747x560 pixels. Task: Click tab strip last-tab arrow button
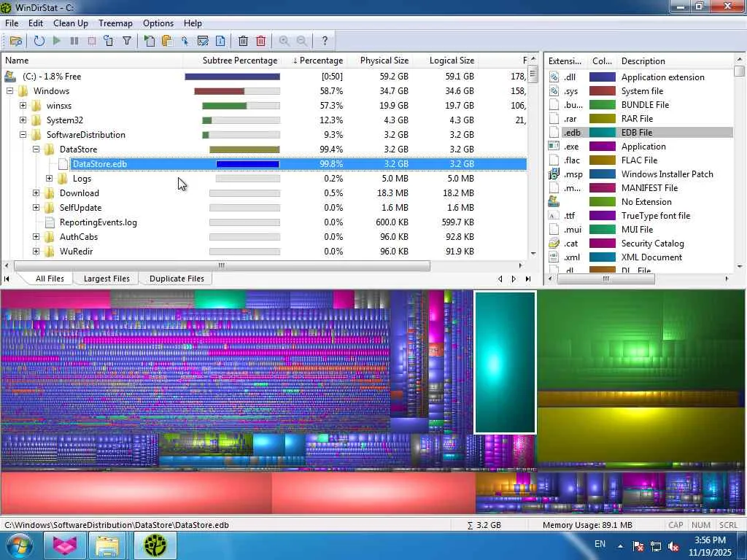pos(528,279)
